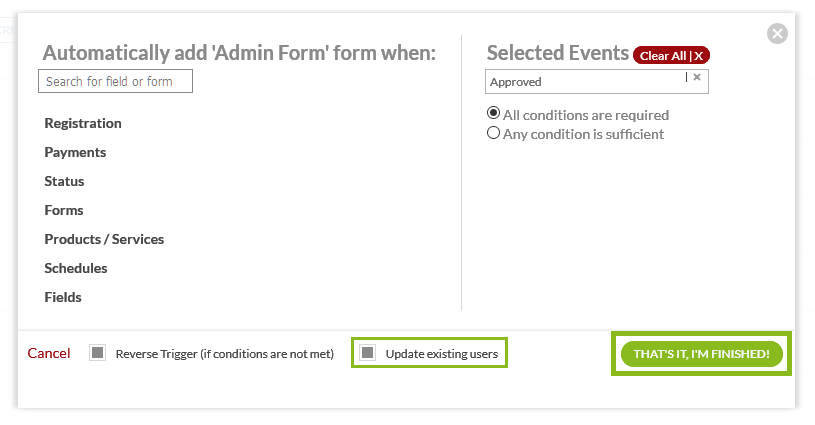Expand the Payments category
815x425 pixels.
tap(75, 152)
